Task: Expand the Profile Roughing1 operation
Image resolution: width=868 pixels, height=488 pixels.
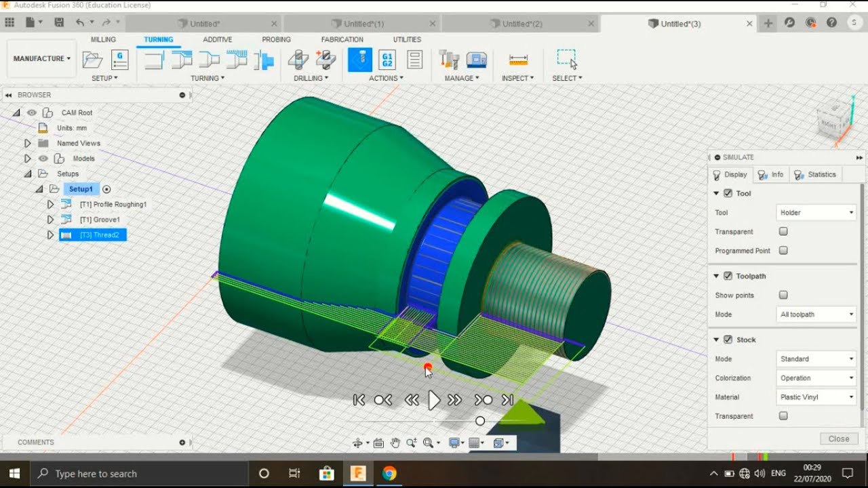Action: (50, 204)
